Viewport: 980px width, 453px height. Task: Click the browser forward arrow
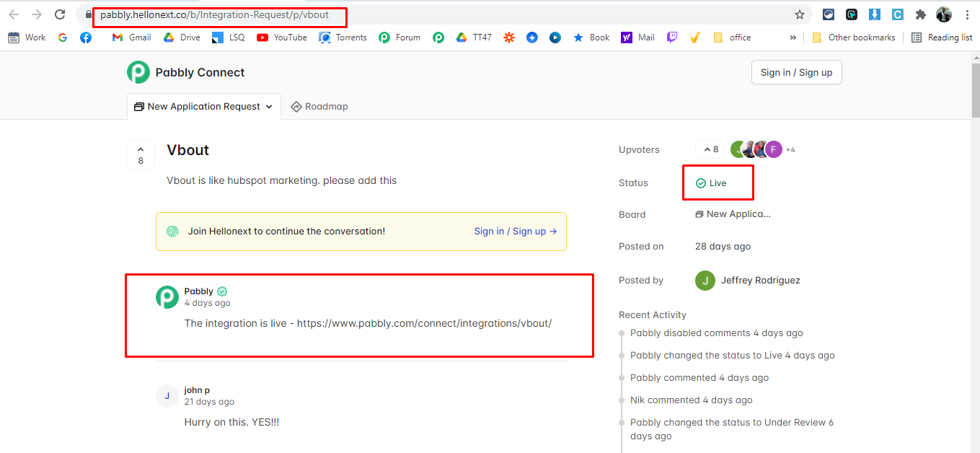(37, 14)
